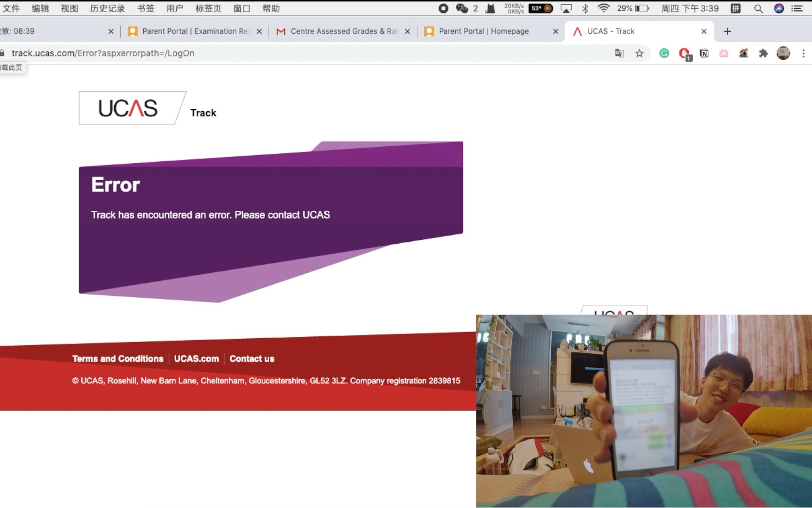Viewport: 812px width, 508px height.
Task: Open a new tab with the plus button
Action: tap(727, 32)
